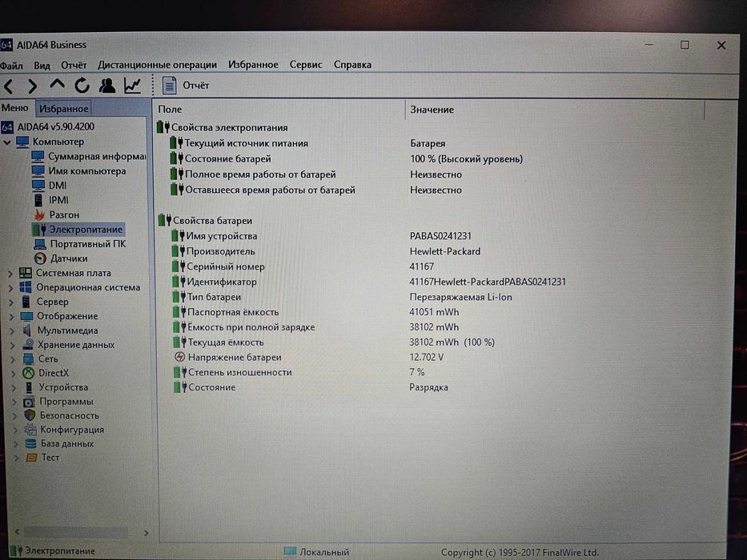
Task: Click the Программы software icon
Action: pyautogui.click(x=29, y=402)
